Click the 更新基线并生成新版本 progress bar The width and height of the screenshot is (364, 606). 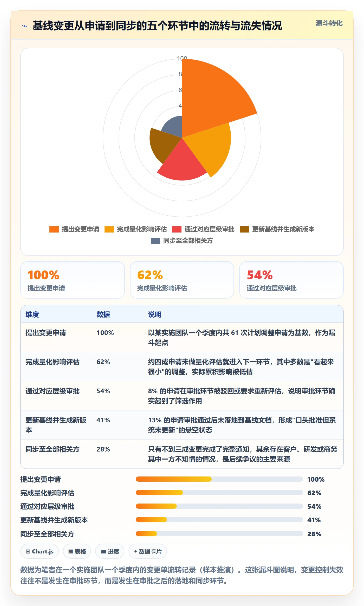[219, 520]
